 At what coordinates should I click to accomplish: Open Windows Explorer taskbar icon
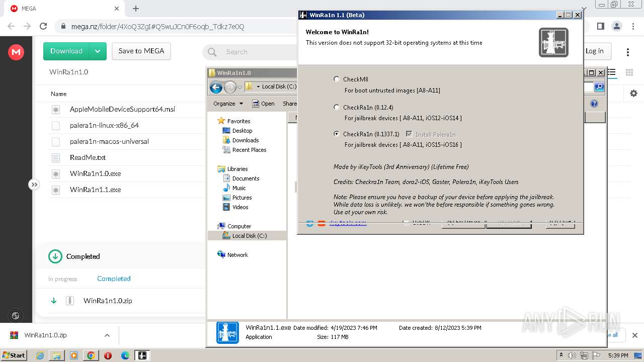pos(57,355)
